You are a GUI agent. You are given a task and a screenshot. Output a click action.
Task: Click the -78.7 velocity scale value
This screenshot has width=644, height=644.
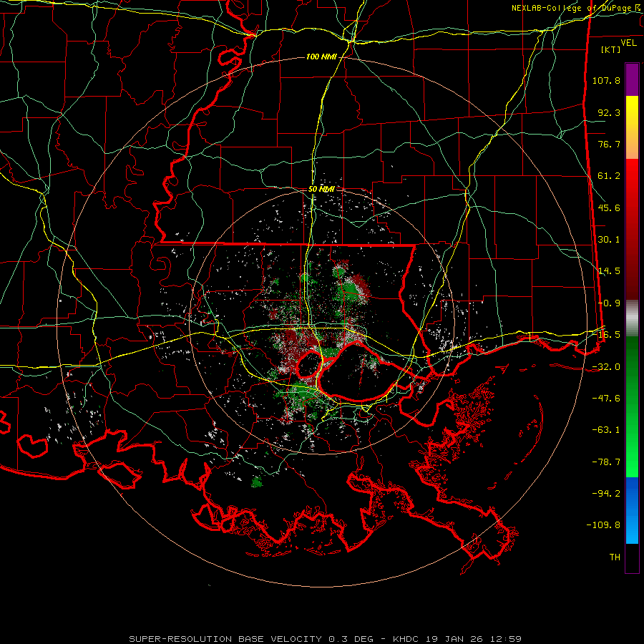(x=606, y=462)
